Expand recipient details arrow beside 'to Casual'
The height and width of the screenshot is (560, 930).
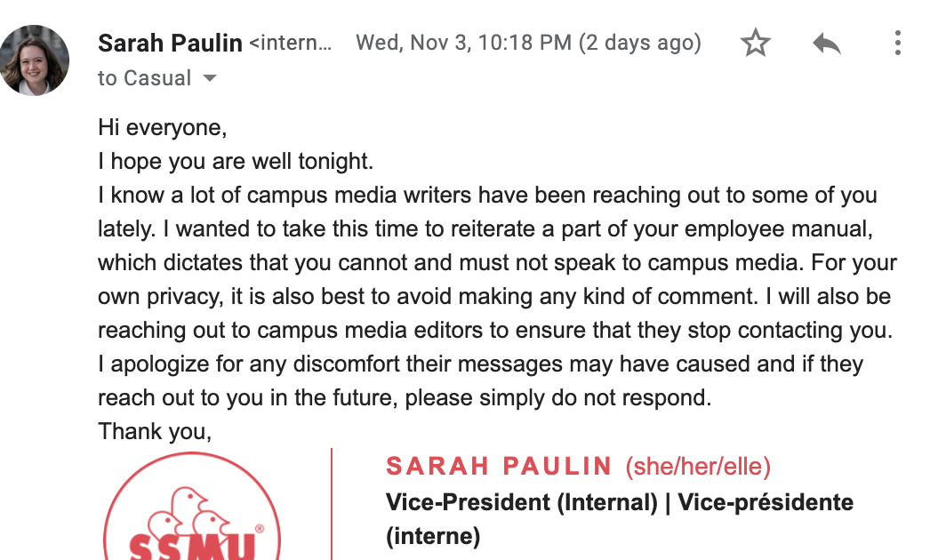tap(210, 77)
